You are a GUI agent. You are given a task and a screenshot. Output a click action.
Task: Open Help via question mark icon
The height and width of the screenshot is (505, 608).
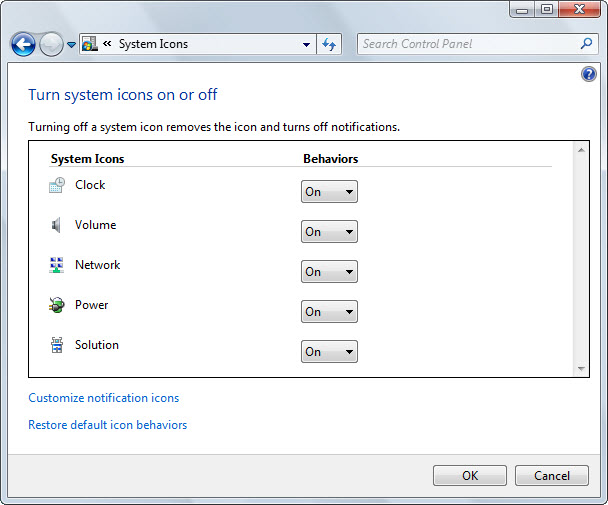(589, 74)
